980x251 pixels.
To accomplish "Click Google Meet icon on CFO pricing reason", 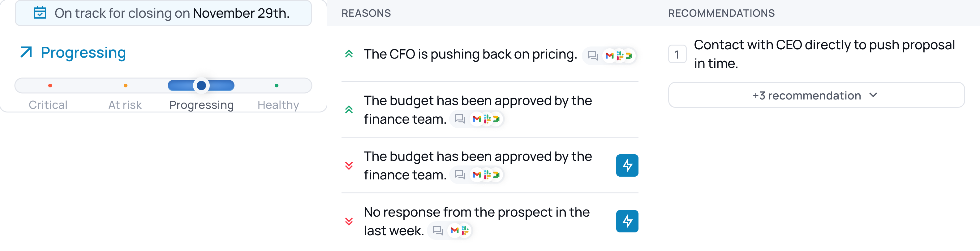I will pos(629,55).
